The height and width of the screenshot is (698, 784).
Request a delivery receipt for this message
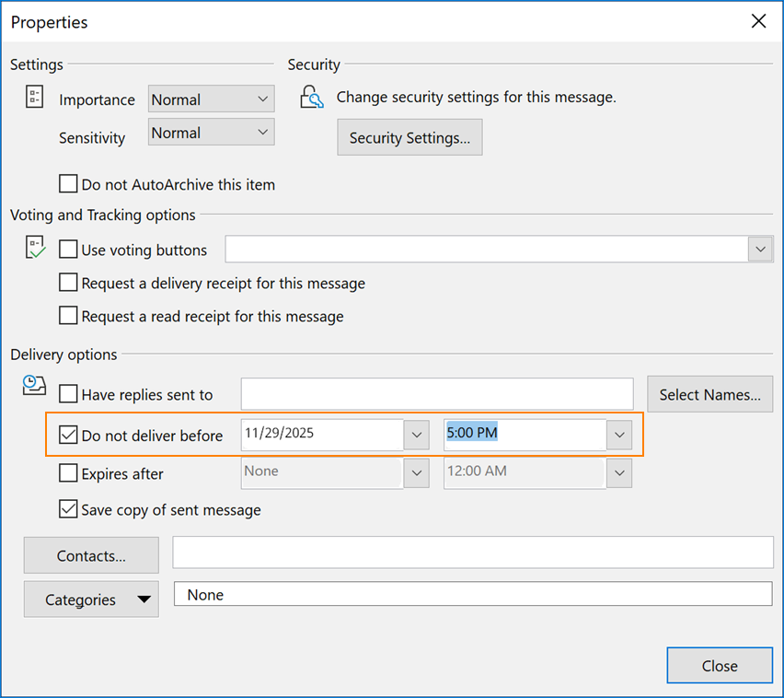tap(68, 282)
